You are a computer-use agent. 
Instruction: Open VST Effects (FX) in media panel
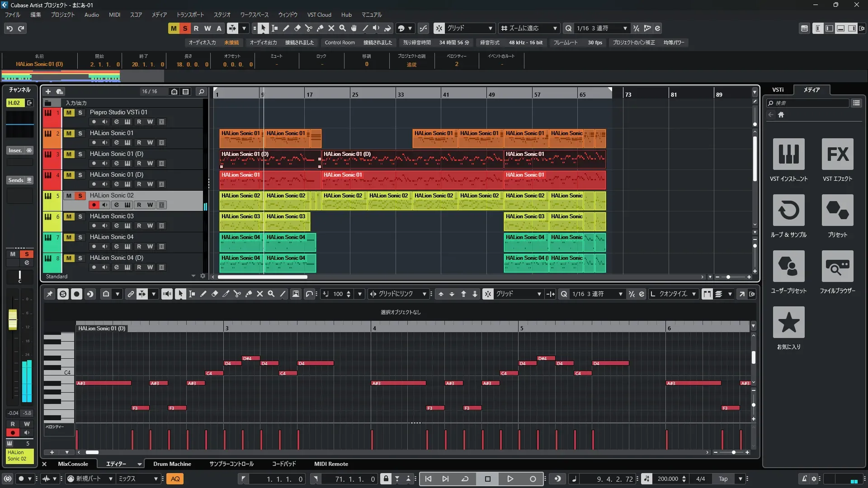click(x=837, y=155)
